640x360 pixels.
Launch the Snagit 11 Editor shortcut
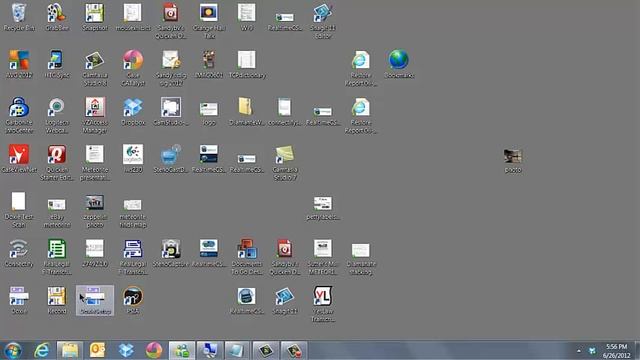pyautogui.click(x=322, y=20)
